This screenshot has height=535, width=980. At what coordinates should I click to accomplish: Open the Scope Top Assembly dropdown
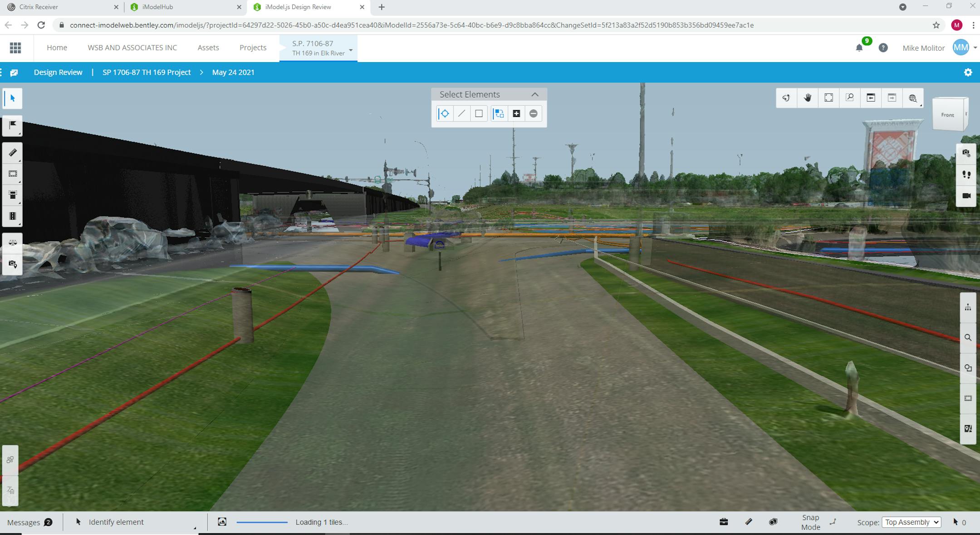[911, 522]
